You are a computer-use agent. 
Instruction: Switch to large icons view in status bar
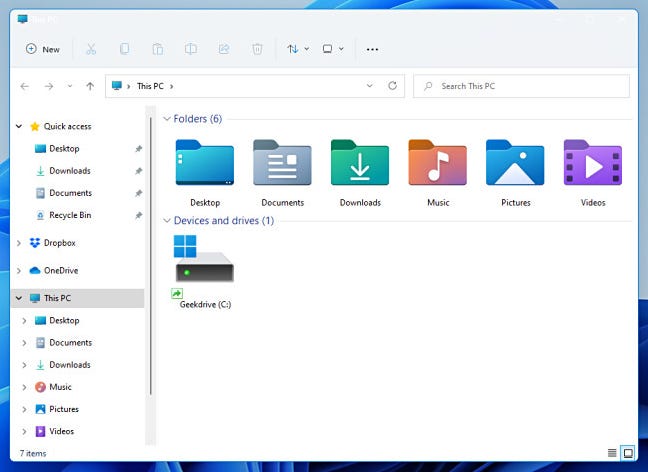pos(627,453)
